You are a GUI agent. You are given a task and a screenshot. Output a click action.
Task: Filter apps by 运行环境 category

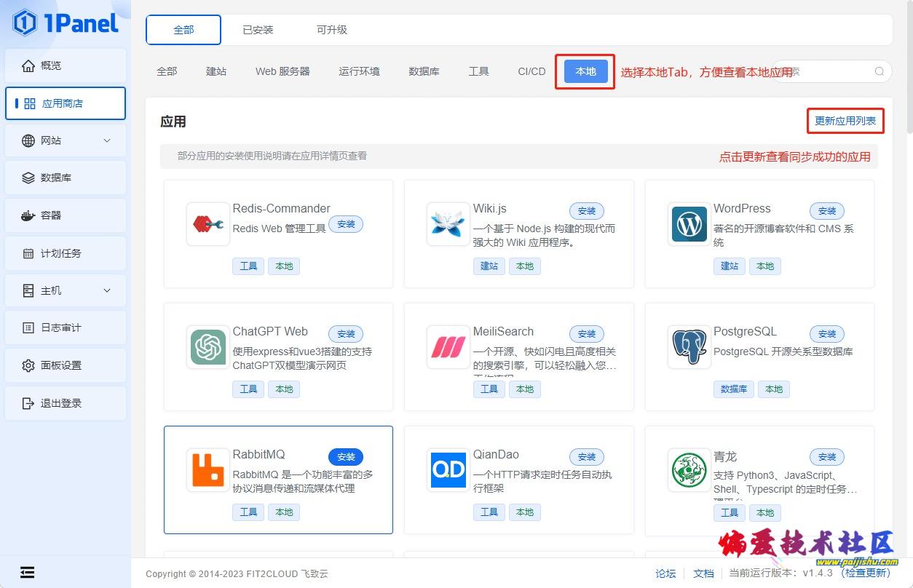tap(359, 71)
